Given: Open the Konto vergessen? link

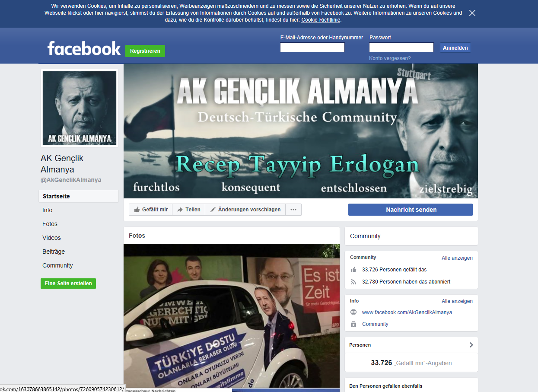Looking at the screenshot, I should point(390,58).
